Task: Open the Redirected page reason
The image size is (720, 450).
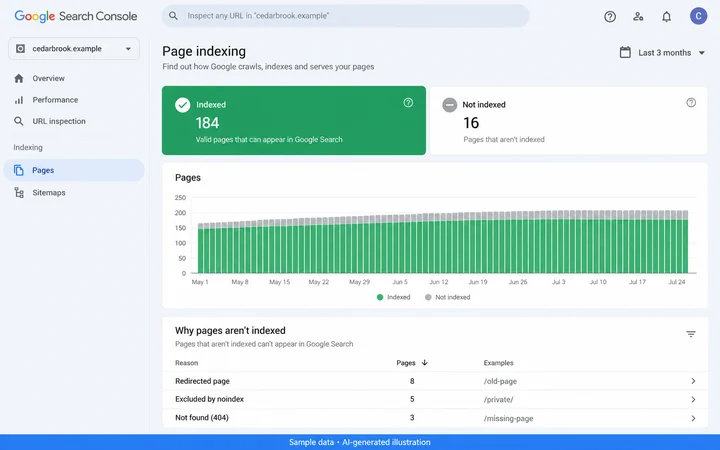Action: (202, 381)
